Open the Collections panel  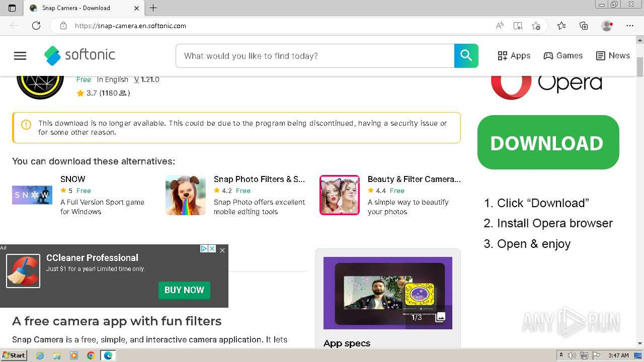pyautogui.click(x=584, y=26)
